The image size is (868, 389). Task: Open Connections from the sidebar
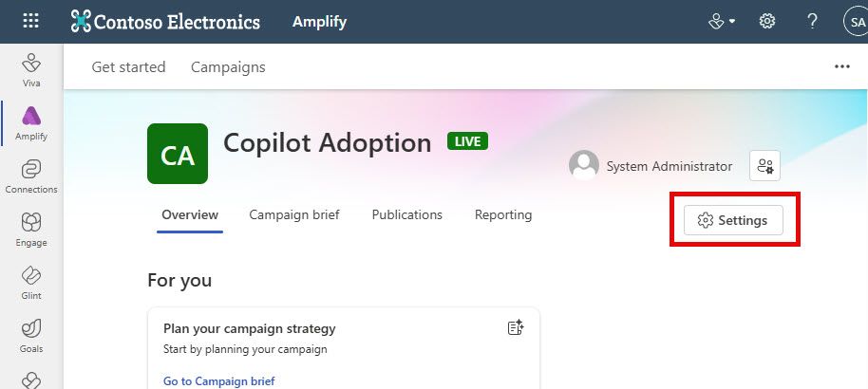(x=31, y=176)
